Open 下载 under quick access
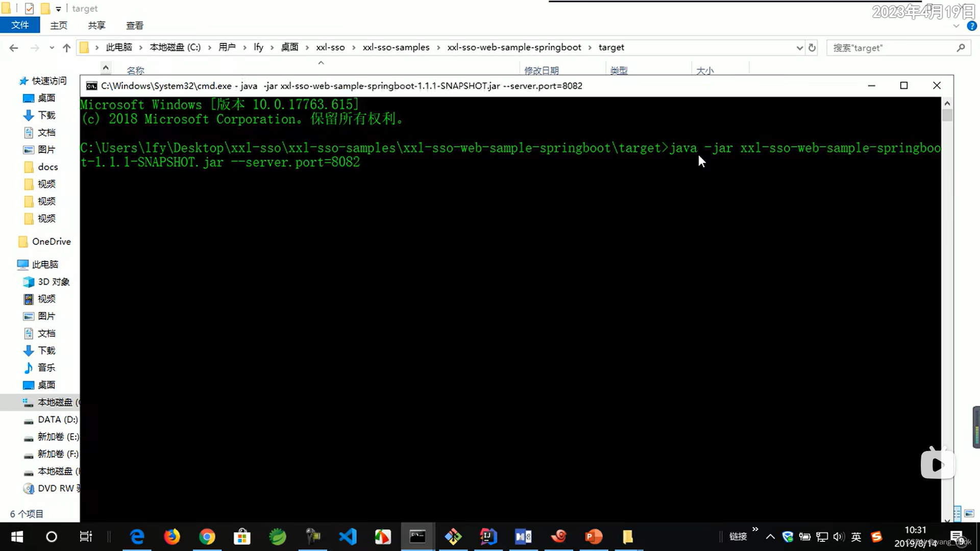 coord(40,115)
